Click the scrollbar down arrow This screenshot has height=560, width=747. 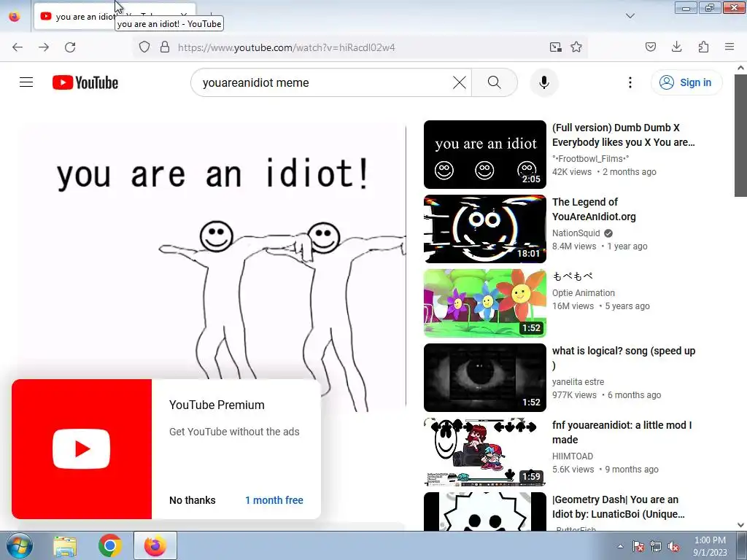pos(740,525)
